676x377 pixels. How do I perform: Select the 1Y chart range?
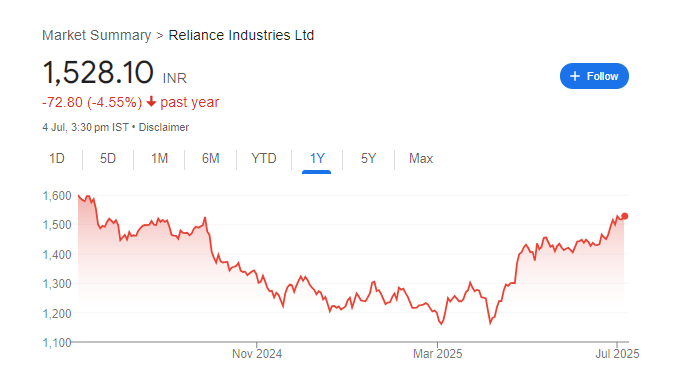pos(317,159)
